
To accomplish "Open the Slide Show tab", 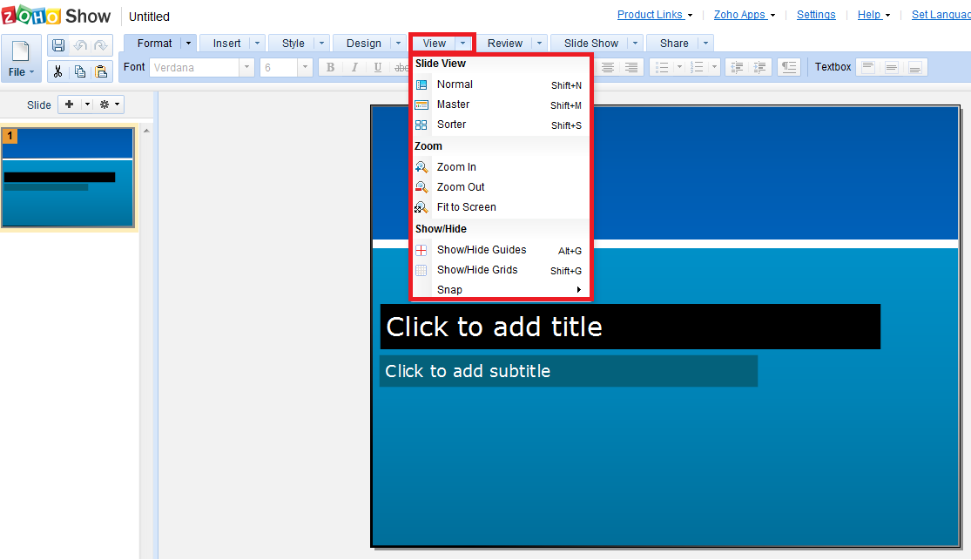I will pos(590,43).
